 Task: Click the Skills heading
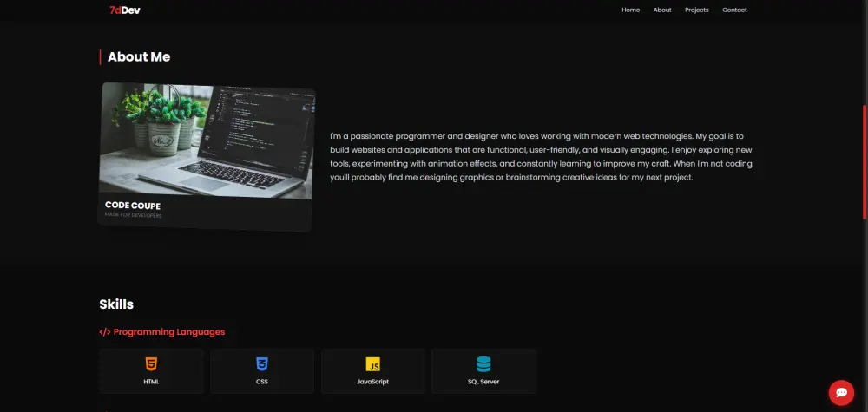116,304
